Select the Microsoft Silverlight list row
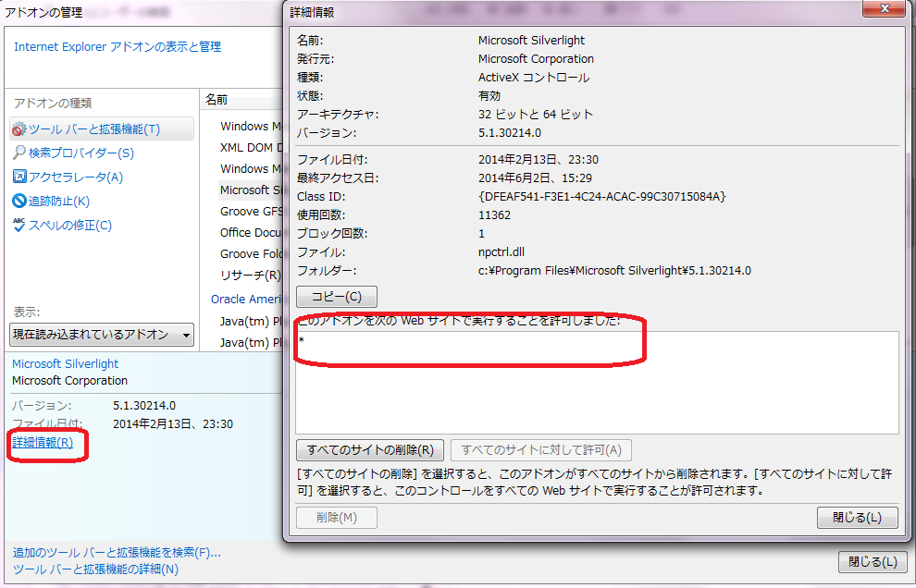This screenshot has height=588, width=916. click(251, 190)
